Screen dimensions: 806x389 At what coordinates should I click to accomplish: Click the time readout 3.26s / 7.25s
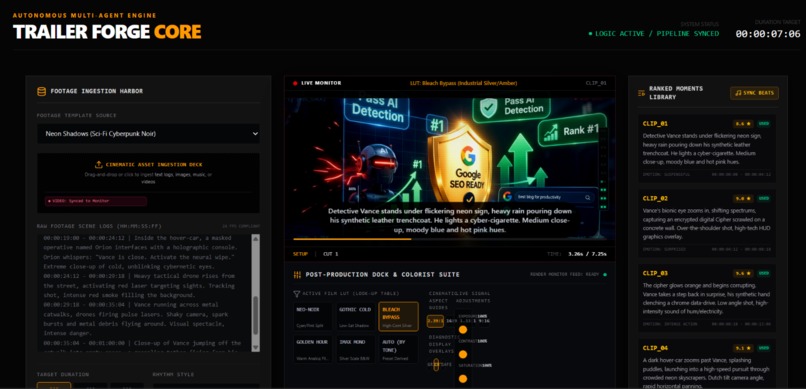(587, 254)
